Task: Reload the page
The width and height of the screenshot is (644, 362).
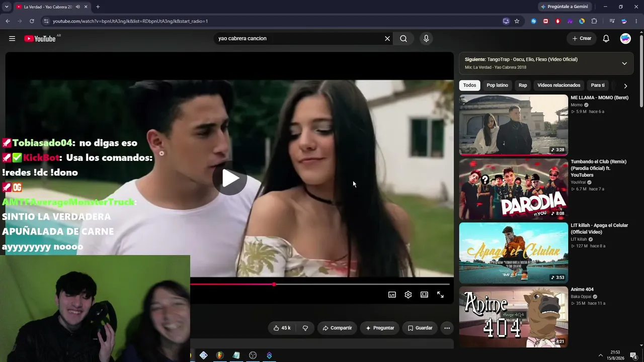Action: [32, 21]
